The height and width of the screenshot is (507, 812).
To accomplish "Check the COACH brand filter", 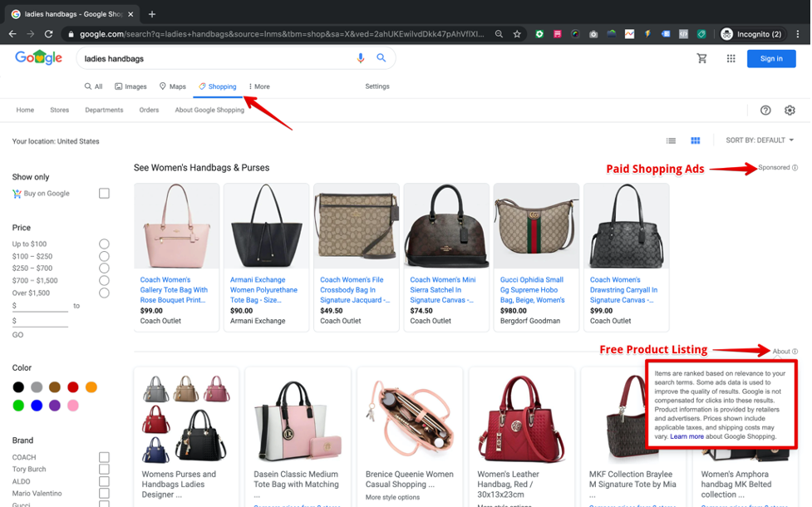I will 104,457.
